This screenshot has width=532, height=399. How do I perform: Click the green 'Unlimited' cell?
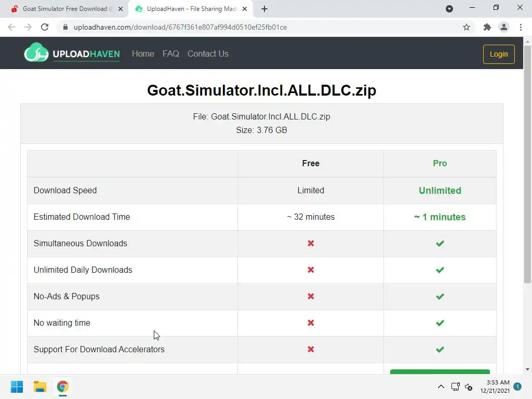440,190
